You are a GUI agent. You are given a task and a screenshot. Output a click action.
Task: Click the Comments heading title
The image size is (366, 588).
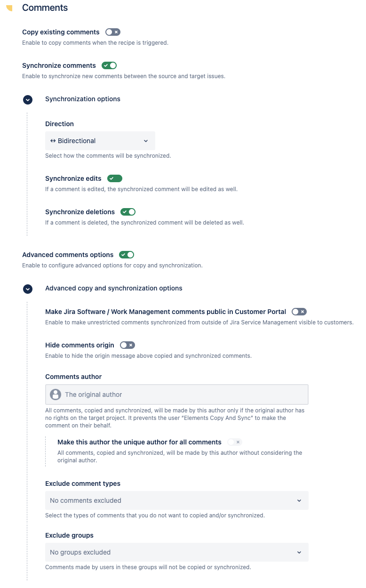tap(45, 8)
